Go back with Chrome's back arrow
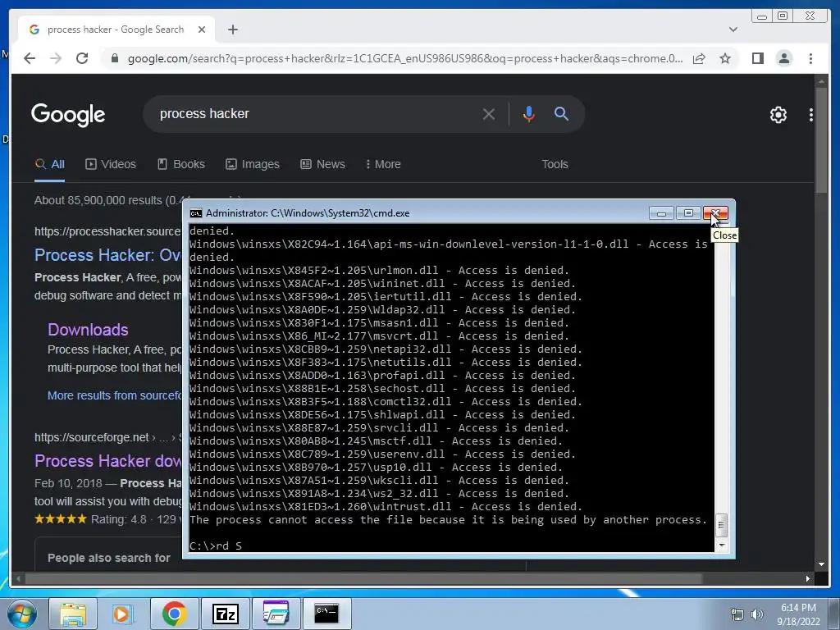840x630 pixels. (x=30, y=58)
